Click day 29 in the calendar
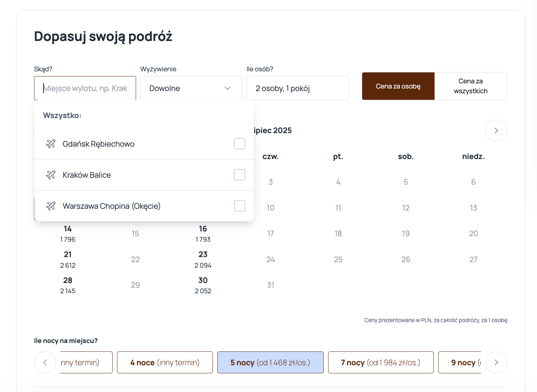537x392 pixels. (135, 285)
